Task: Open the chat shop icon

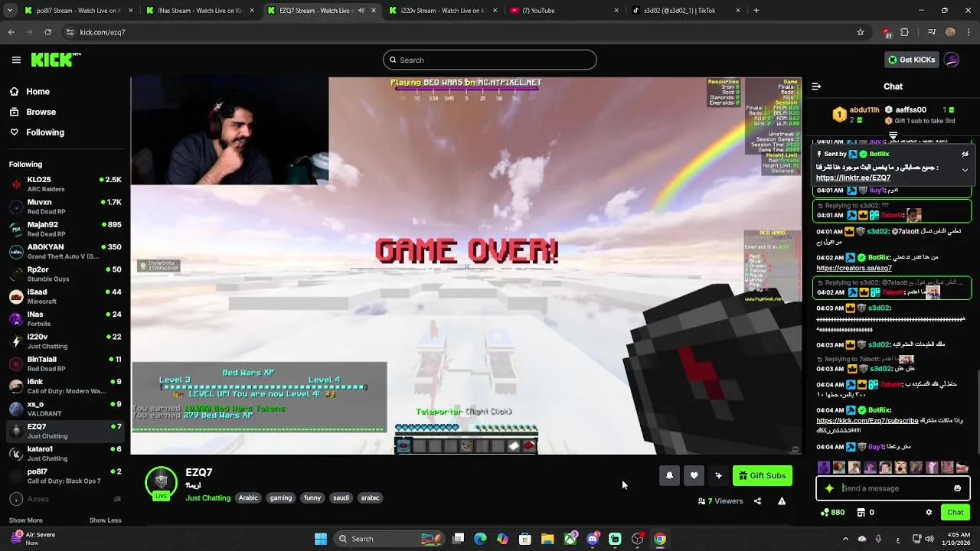Action: [861, 513]
